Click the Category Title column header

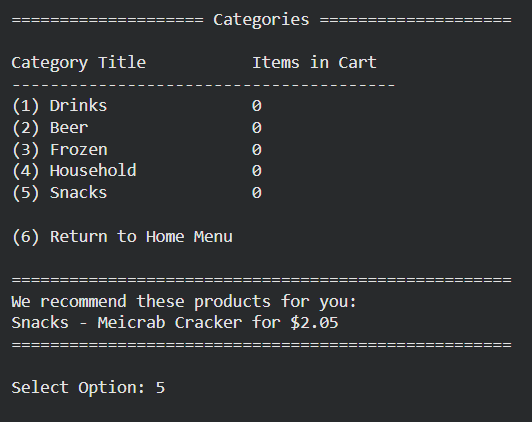[79, 63]
